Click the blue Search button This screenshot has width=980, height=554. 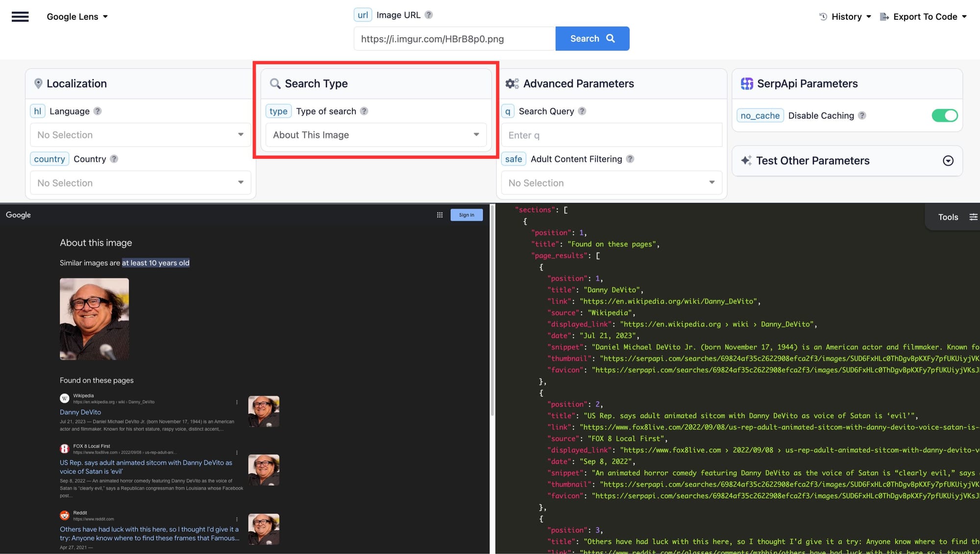(x=592, y=39)
